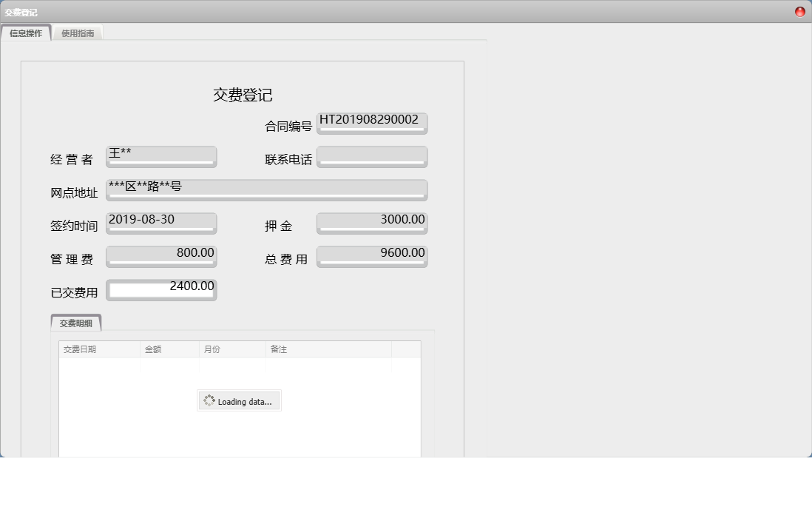Select the 合同编号 field showing HT201908290002
812x521 pixels.
[372, 121]
